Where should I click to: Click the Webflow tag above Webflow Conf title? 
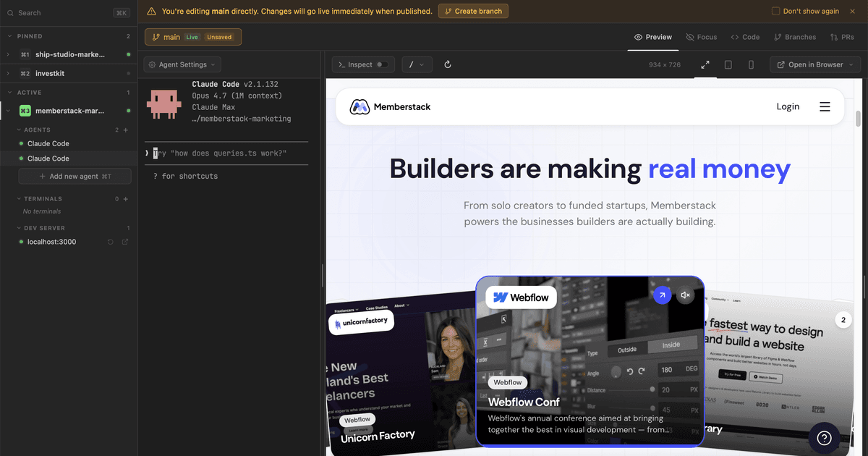coord(508,382)
